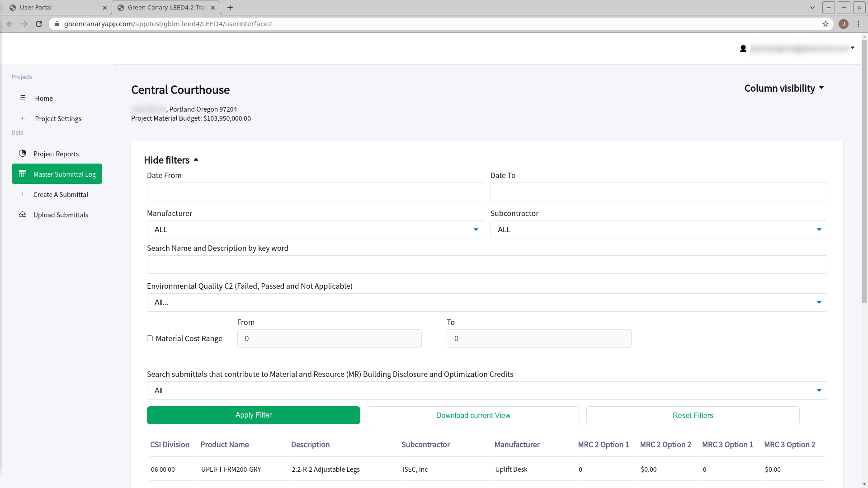Screen dimensions: 868x488
Task: Collapse the filters with Hide filters
Action: (171, 160)
